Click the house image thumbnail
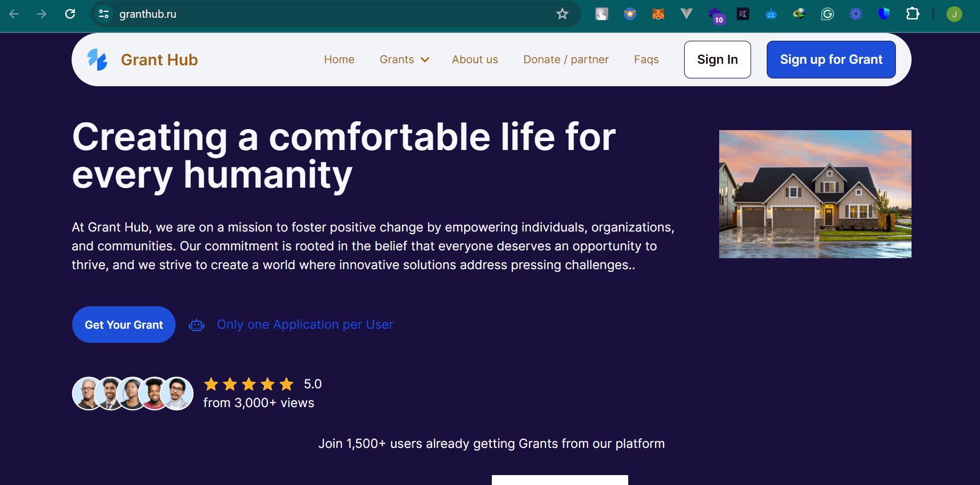This screenshot has height=485, width=980. tap(815, 194)
